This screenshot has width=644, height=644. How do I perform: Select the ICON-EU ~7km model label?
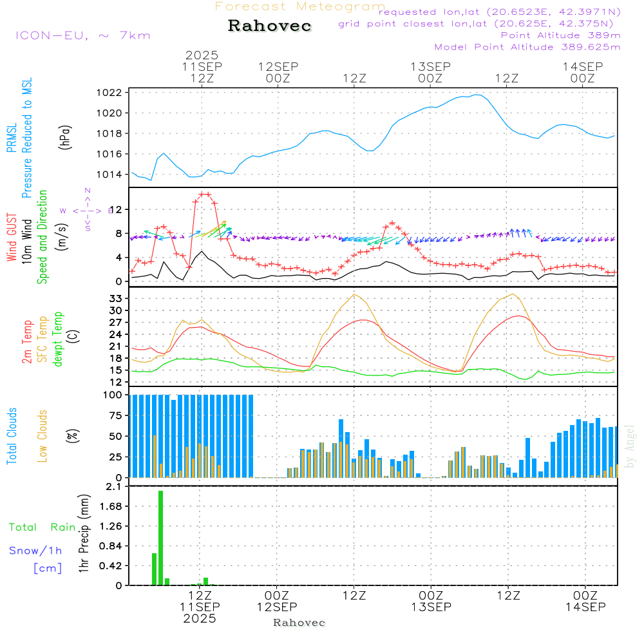point(82,35)
